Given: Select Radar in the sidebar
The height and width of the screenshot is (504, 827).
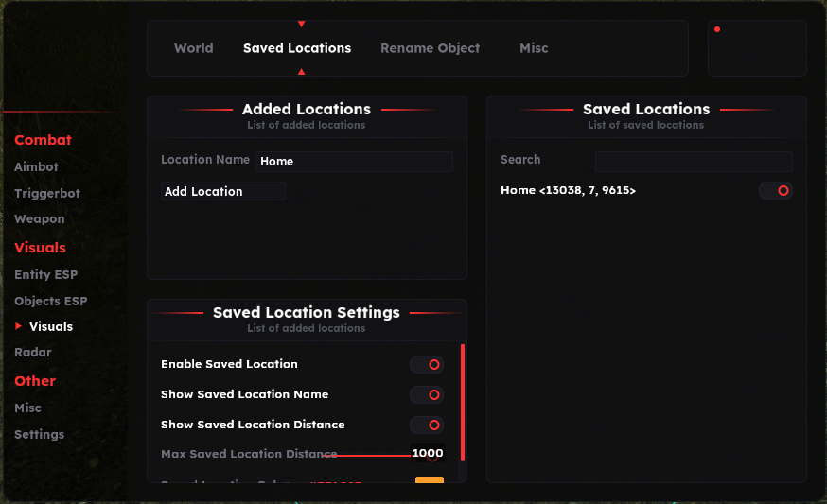Looking at the screenshot, I should click(x=33, y=352).
